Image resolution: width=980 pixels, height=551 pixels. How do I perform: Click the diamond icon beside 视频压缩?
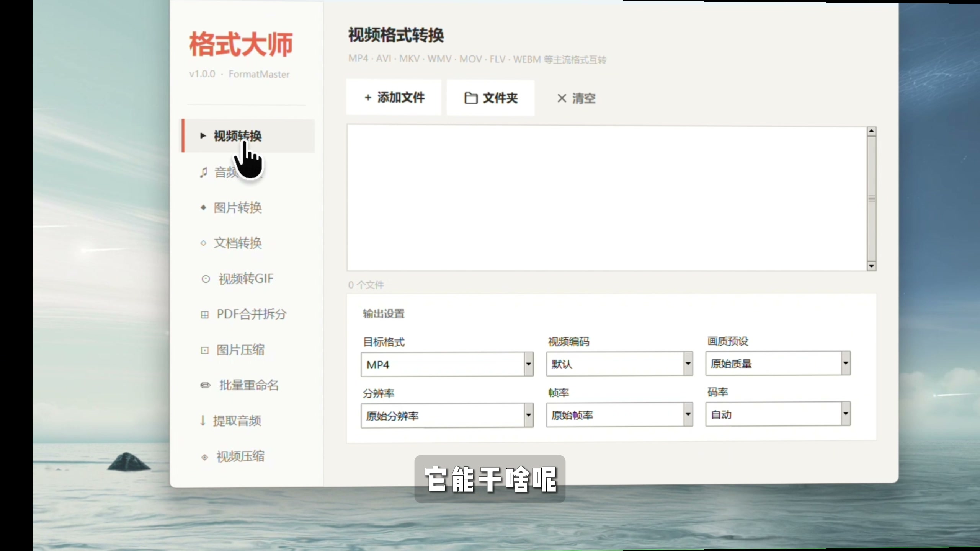[x=205, y=457]
